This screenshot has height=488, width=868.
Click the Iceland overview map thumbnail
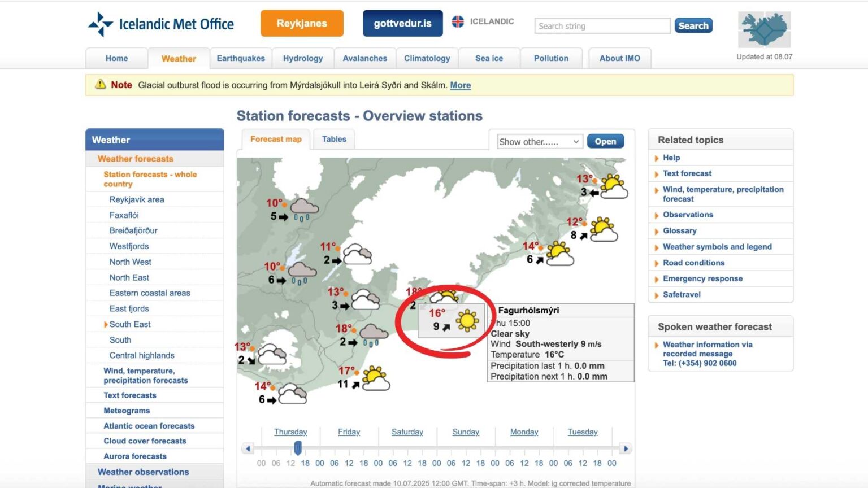[x=764, y=29]
